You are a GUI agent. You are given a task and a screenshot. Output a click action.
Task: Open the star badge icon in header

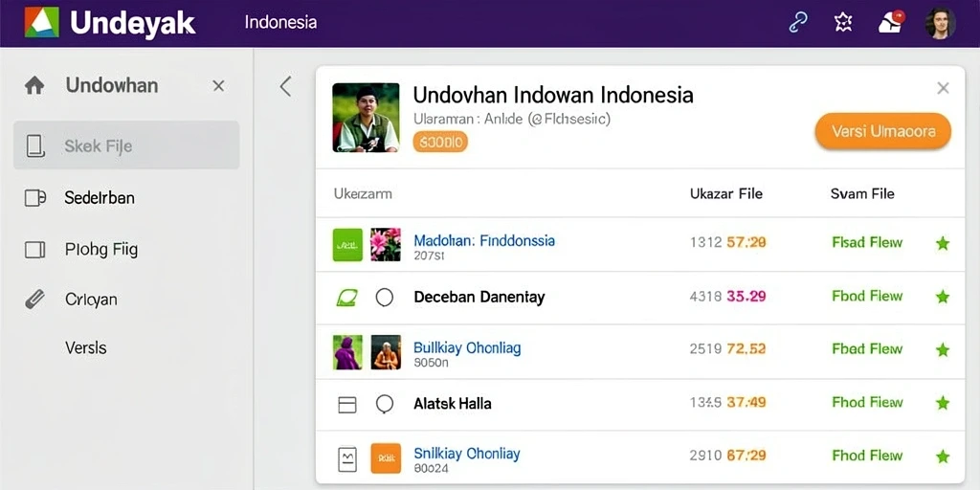coord(844,23)
